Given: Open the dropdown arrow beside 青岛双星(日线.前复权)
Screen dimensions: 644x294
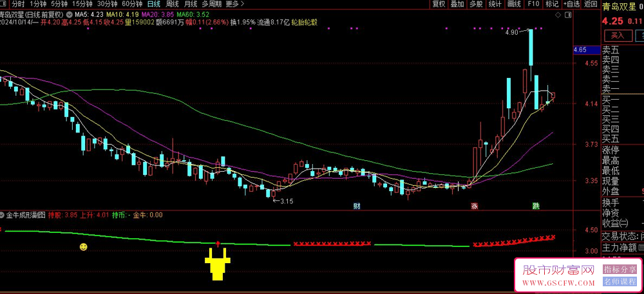Looking at the screenshot, I should 68,14.
